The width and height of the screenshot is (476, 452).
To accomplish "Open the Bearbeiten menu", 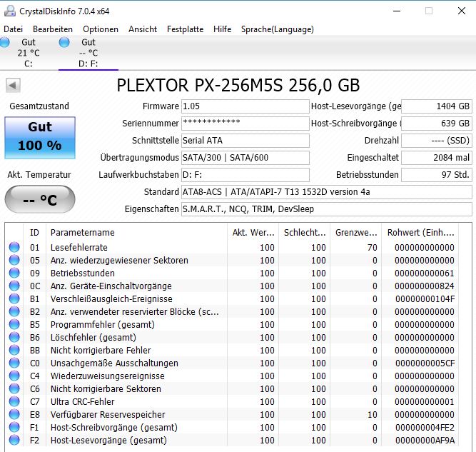I will (x=53, y=29).
